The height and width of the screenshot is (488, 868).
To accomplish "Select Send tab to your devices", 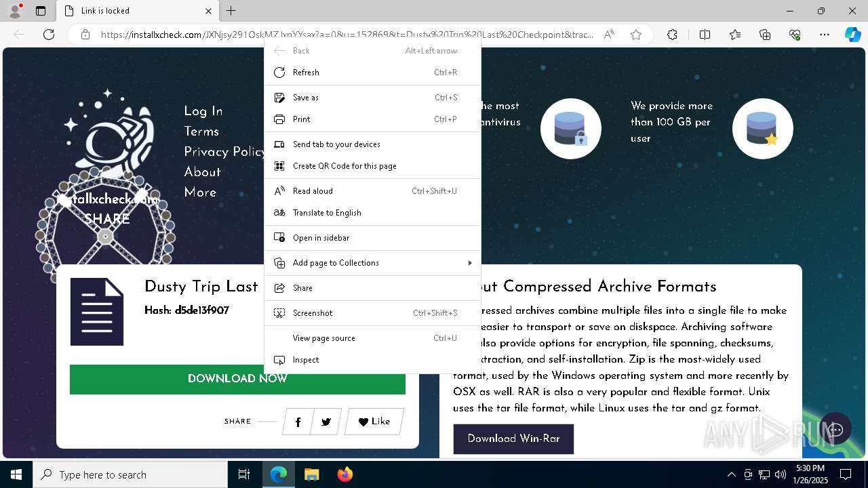I will pos(372,144).
